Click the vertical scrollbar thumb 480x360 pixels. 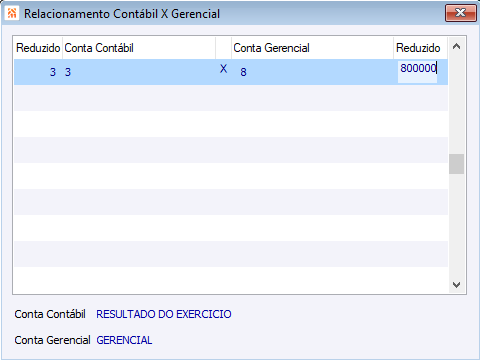456,164
